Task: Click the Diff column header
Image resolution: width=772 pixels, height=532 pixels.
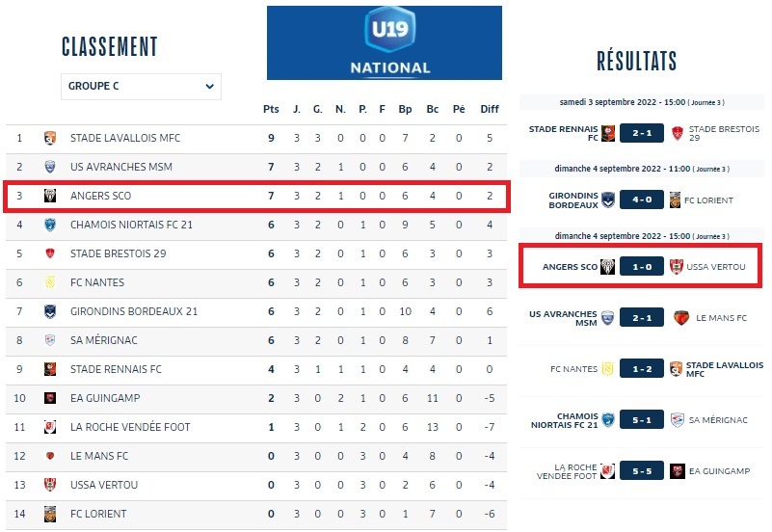Action: click(490, 109)
